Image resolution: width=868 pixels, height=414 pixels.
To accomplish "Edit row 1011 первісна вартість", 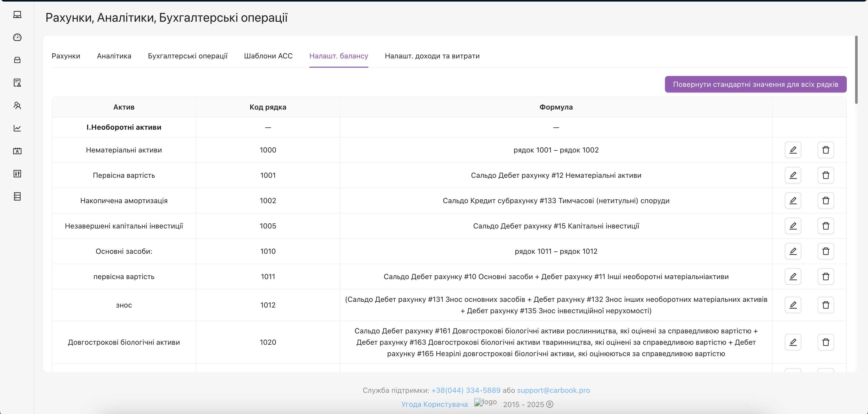I will [x=793, y=277].
